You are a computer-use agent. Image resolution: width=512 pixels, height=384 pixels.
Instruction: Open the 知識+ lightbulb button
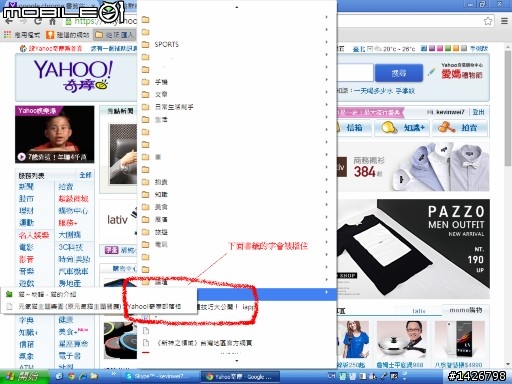[x=402, y=128]
